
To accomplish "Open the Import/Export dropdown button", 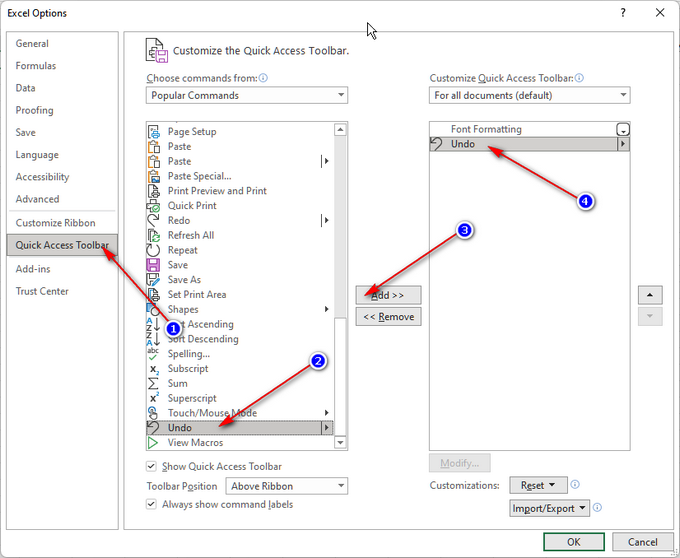I will 549,508.
